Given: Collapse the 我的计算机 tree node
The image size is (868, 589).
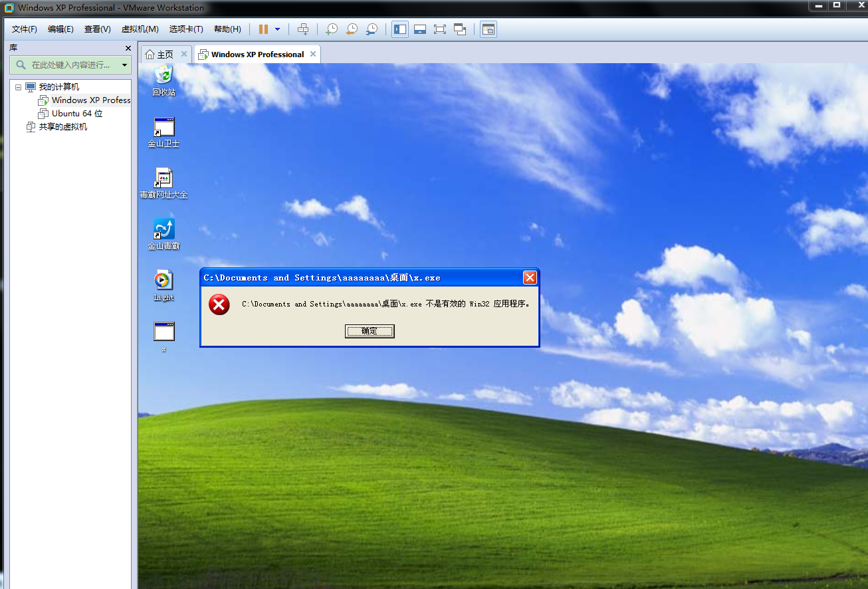Looking at the screenshot, I should pos(17,87).
